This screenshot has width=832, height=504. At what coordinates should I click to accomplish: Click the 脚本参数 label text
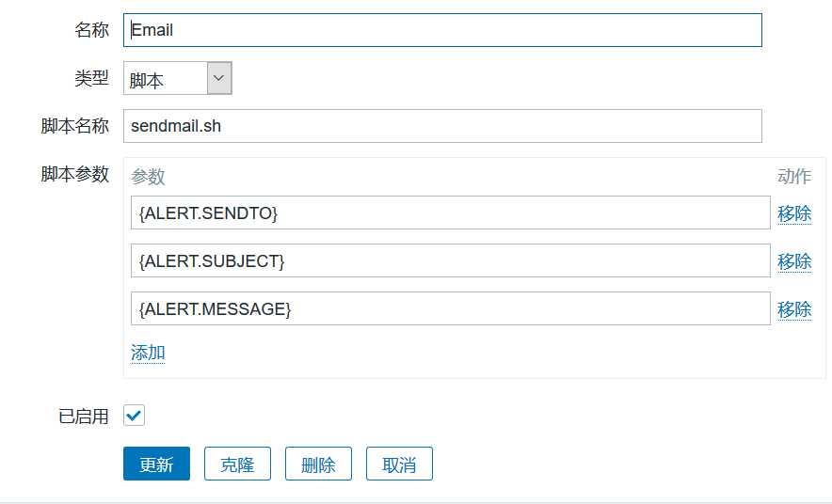click(75, 174)
